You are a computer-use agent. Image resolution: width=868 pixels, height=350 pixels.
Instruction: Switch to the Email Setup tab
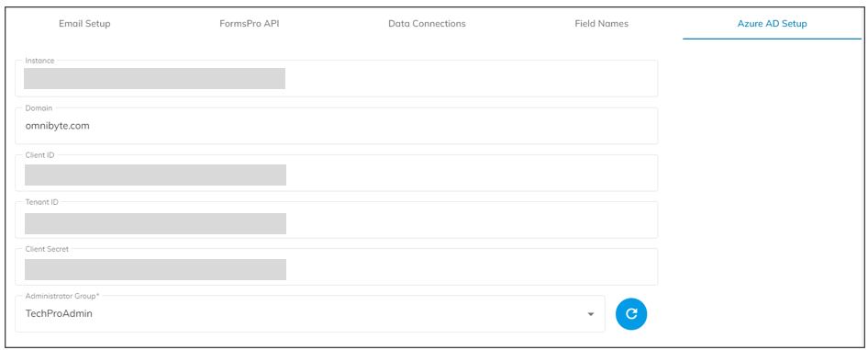point(84,24)
